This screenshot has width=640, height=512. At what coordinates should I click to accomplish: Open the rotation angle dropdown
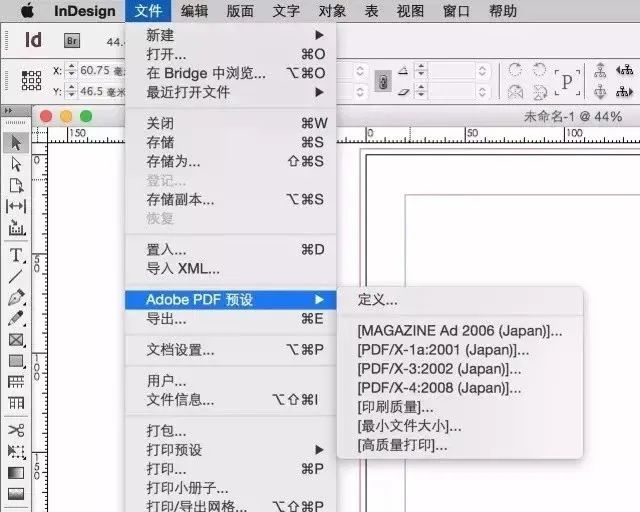click(x=482, y=71)
